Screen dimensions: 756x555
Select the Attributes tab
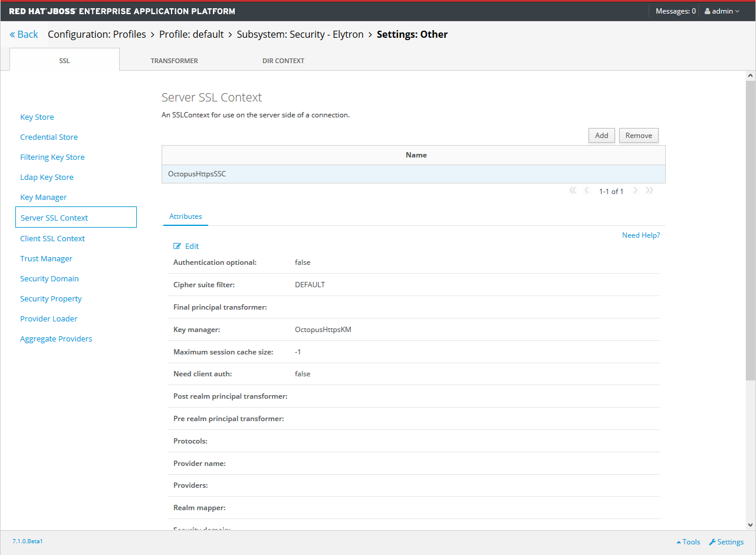(x=185, y=216)
